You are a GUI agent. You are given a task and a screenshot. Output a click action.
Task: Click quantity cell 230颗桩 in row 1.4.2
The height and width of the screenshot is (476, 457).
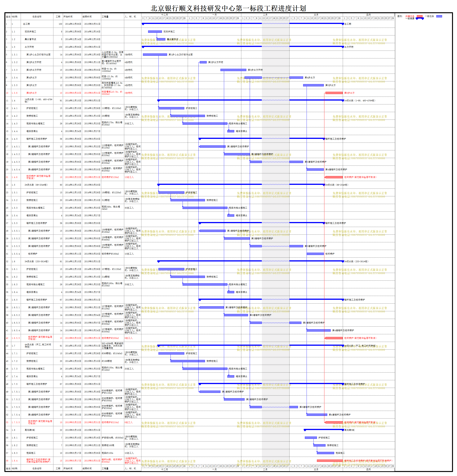coord(106,116)
